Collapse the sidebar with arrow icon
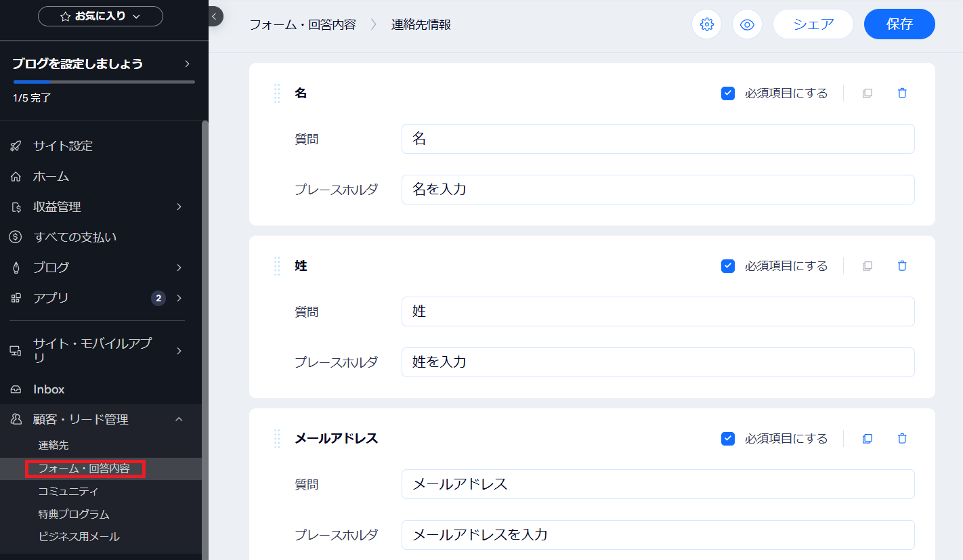This screenshot has height=560, width=963. [214, 17]
